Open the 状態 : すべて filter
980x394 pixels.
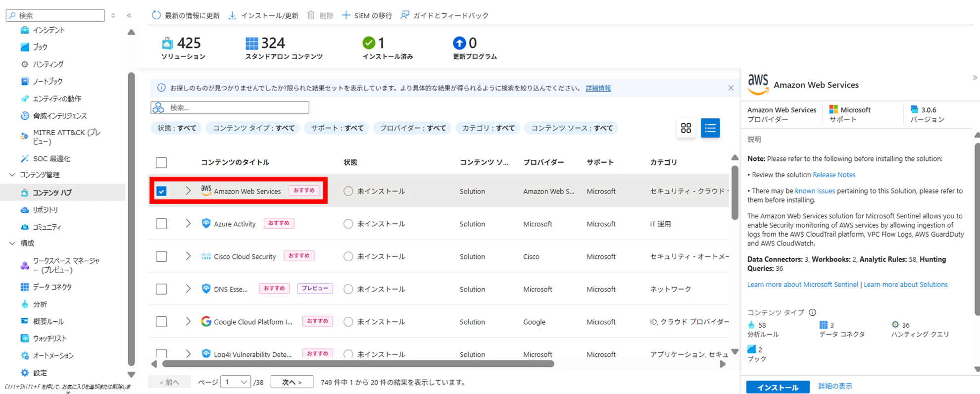pos(177,128)
